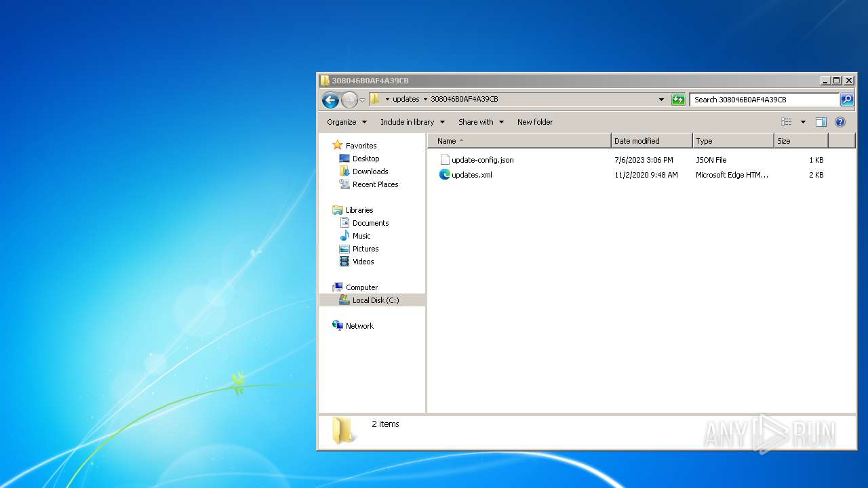This screenshot has width=868, height=488.
Task: Click the search magnifier icon
Action: [x=847, y=100]
